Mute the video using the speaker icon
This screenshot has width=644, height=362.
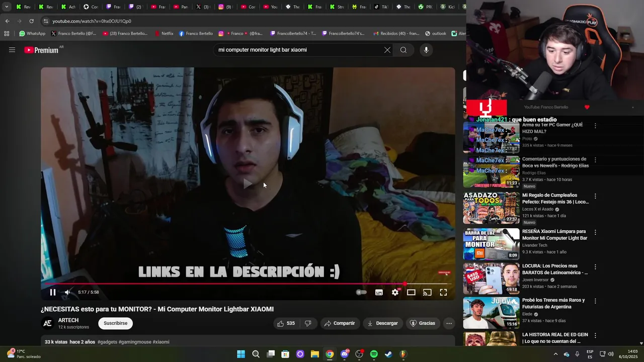[67, 292]
